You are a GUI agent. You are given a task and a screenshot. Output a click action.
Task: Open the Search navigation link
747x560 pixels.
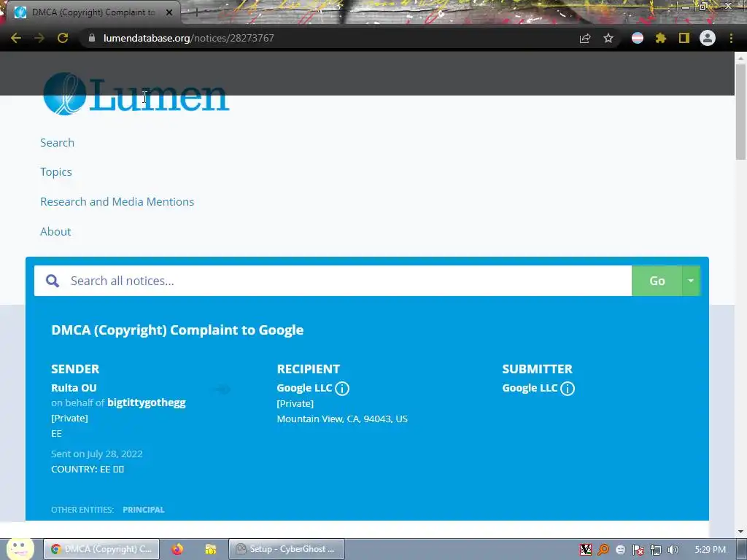tap(57, 143)
